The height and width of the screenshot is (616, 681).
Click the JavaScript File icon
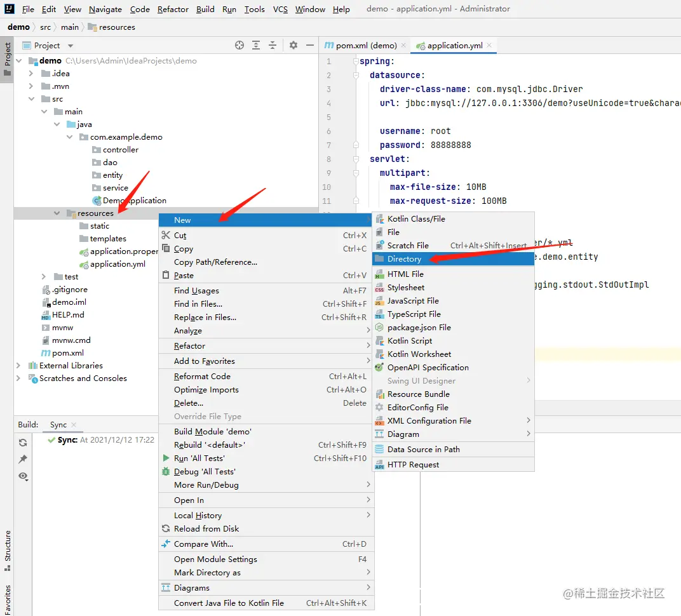click(380, 301)
